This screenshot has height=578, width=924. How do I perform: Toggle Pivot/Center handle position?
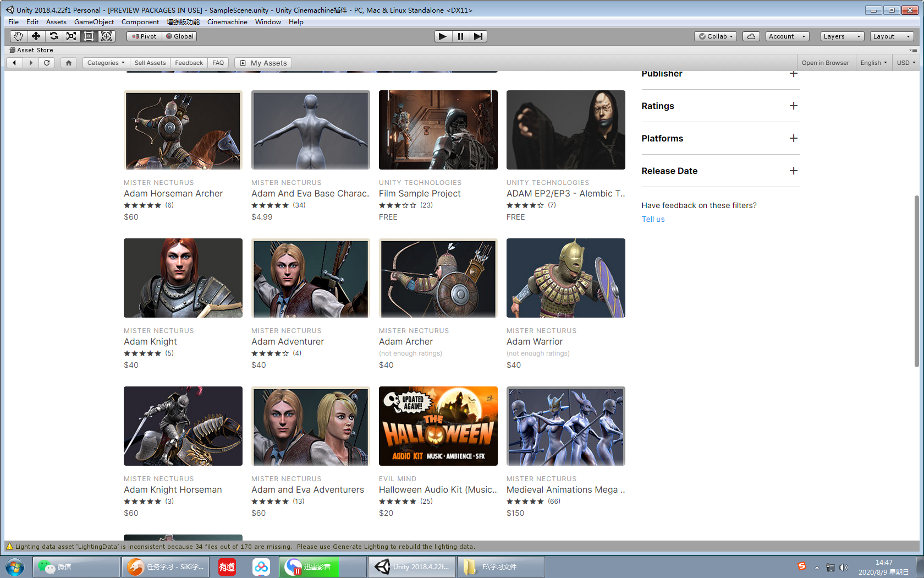point(144,36)
